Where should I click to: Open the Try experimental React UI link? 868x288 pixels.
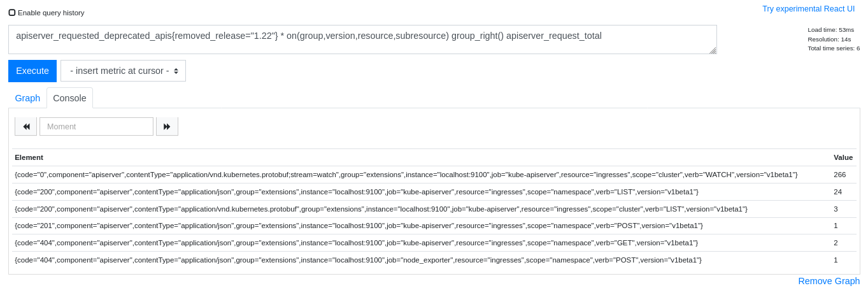[x=808, y=9]
